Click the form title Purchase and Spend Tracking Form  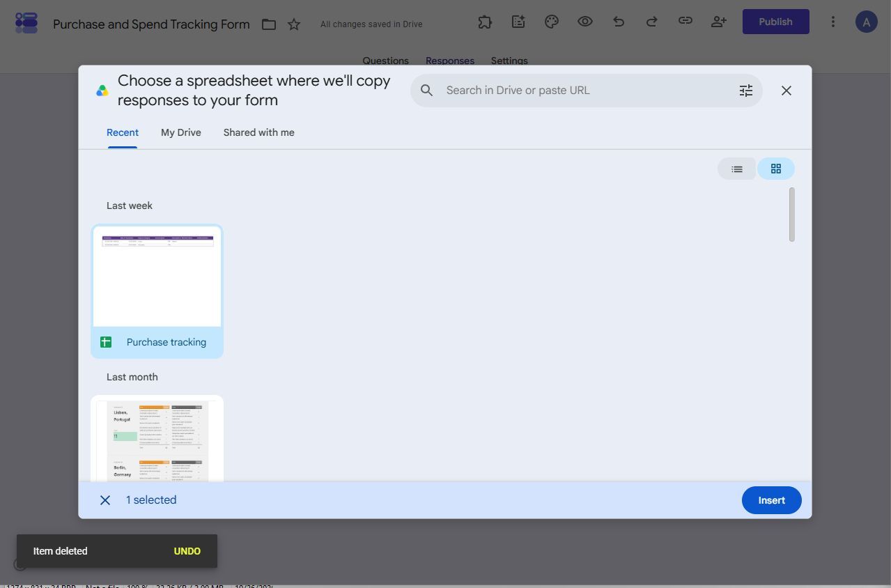[x=151, y=24]
